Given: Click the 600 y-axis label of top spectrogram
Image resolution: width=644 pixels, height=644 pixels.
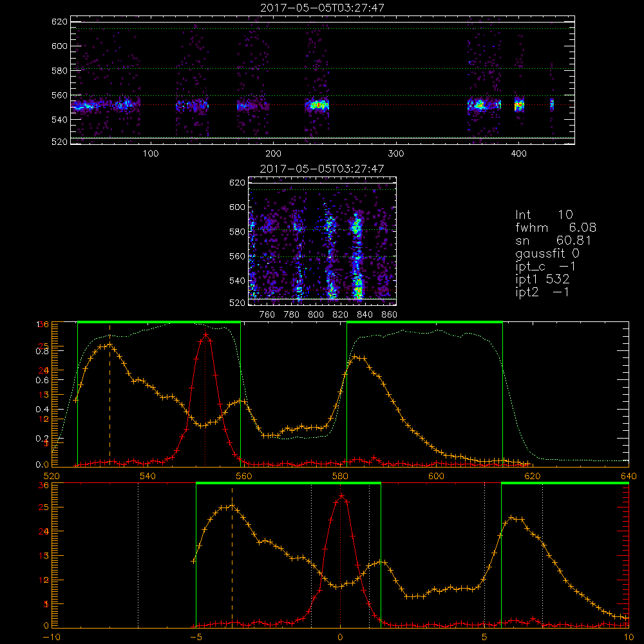Looking at the screenshot, I should point(59,46).
